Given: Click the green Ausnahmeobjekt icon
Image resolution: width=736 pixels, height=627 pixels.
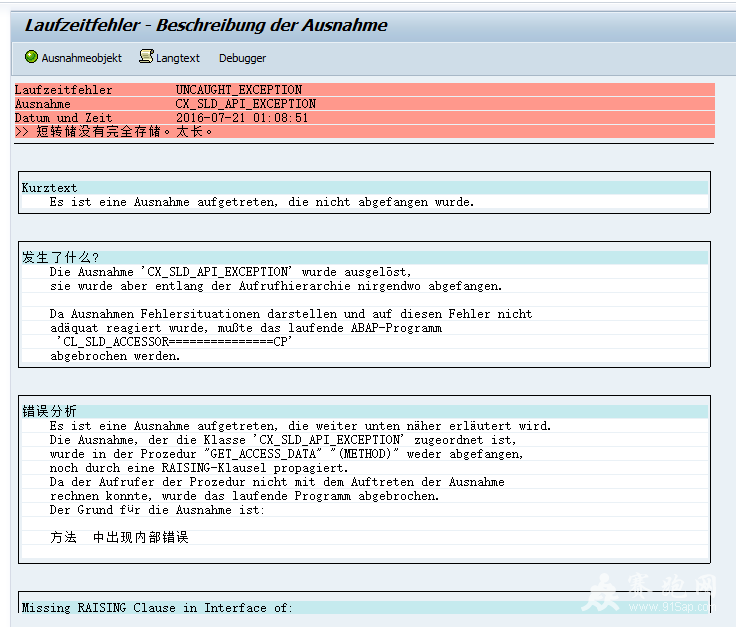Looking at the screenshot, I should (31, 57).
